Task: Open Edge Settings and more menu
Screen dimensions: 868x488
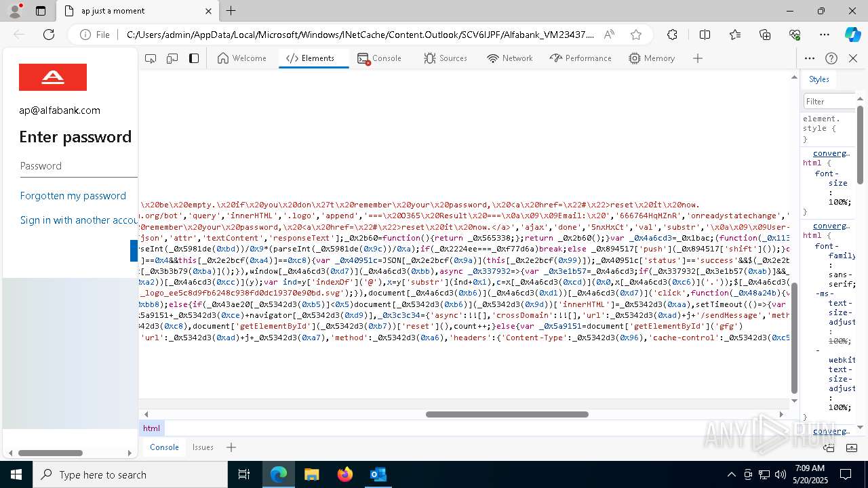Action: (825, 35)
